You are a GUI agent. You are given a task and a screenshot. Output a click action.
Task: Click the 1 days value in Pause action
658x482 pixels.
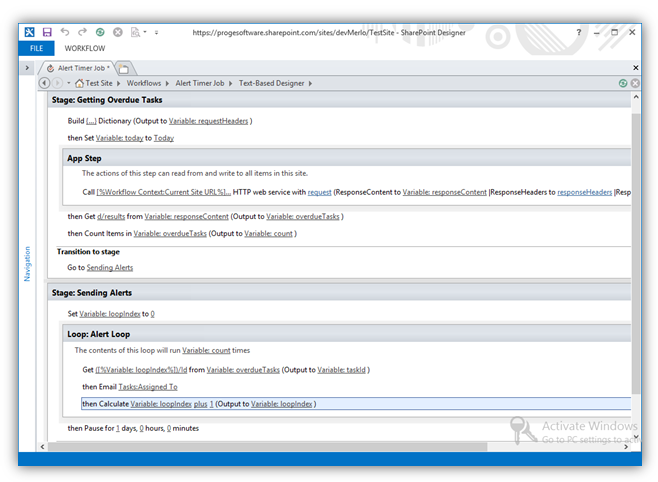118,428
